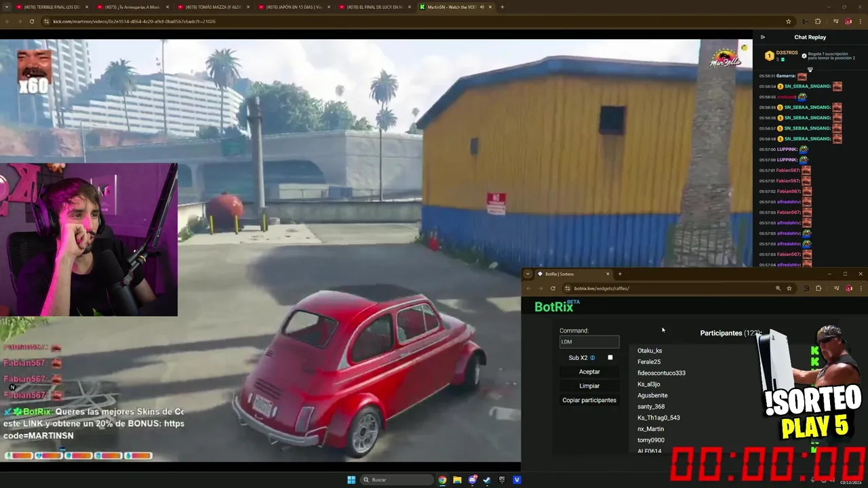Image resolution: width=868 pixels, height=488 pixels.
Task: Click the taskbar Buscar search box
Action: [397, 480]
